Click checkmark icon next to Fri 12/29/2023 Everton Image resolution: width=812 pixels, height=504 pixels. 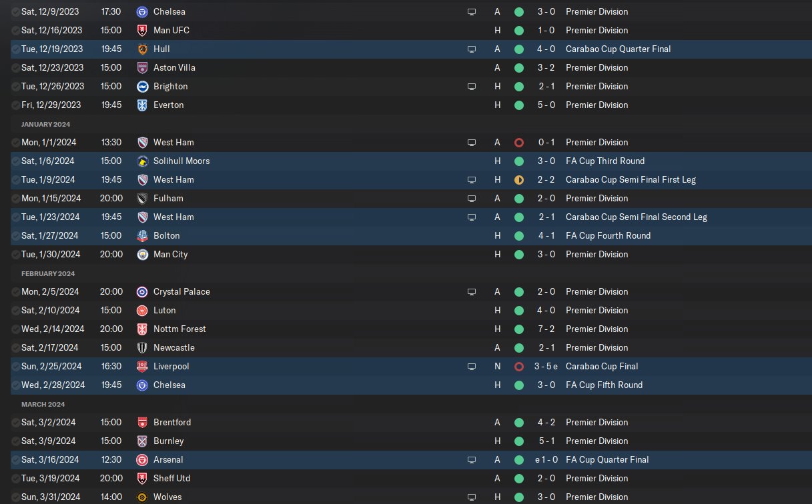[15, 105]
